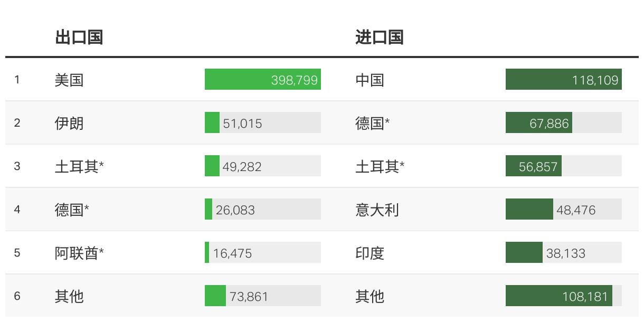The height and width of the screenshot is (322, 644).
Task: Select the 意大利 bar showing 48,476
Action: [564, 209]
